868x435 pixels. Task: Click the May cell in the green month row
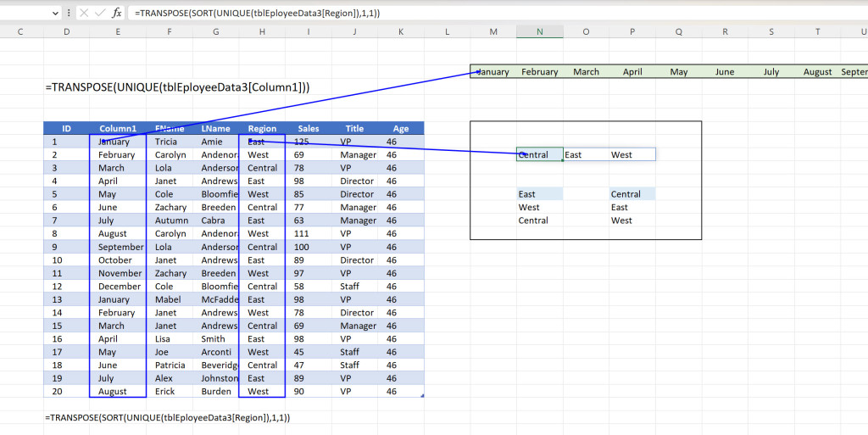point(679,71)
